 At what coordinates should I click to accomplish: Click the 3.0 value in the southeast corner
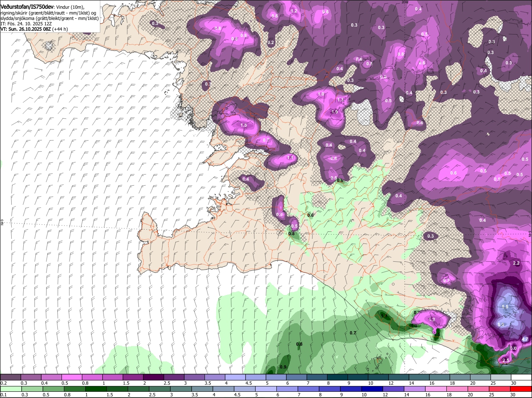point(513,348)
